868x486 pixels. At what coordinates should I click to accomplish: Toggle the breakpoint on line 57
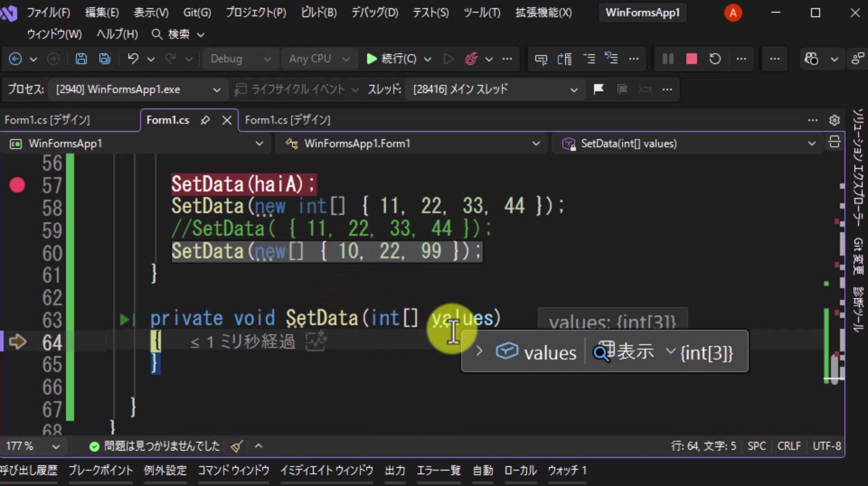(x=17, y=185)
